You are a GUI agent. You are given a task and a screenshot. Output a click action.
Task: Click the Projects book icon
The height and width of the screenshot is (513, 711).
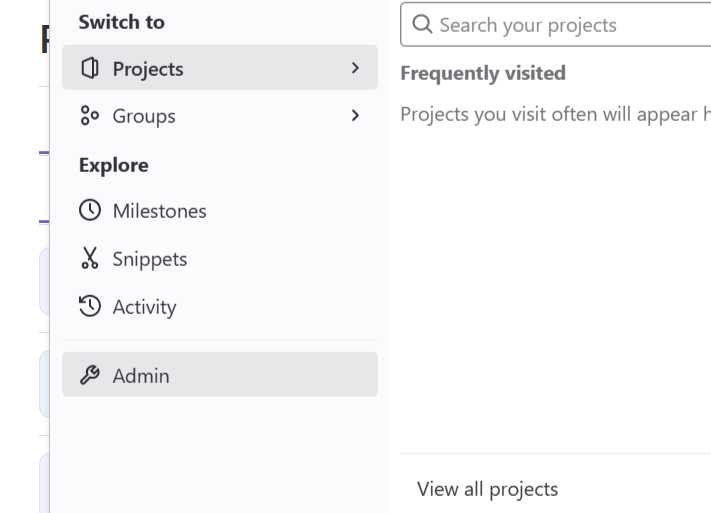90,68
